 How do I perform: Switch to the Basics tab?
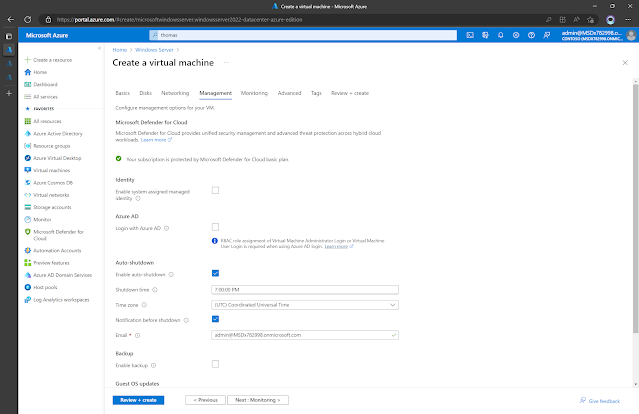[x=123, y=93]
